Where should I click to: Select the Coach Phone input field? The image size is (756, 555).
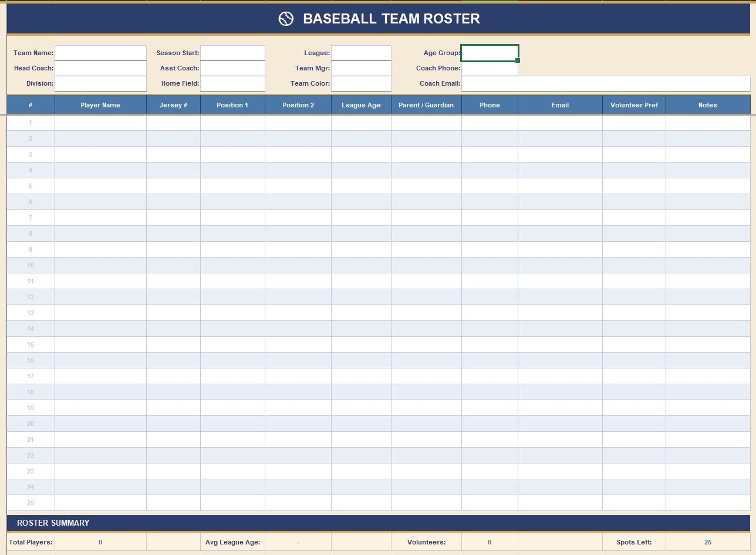tap(490, 68)
